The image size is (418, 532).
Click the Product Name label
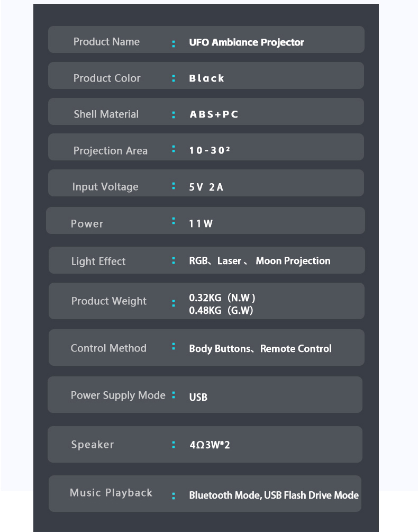(x=106, y=42)
